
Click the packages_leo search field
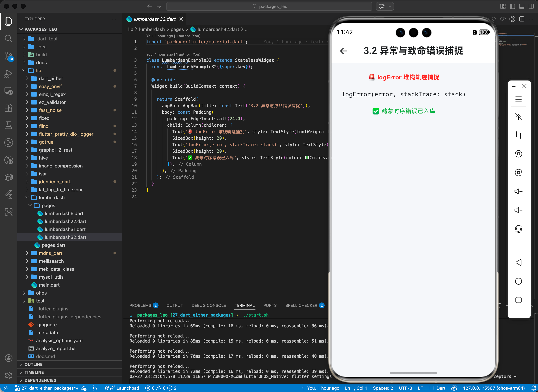coord(269,6)
